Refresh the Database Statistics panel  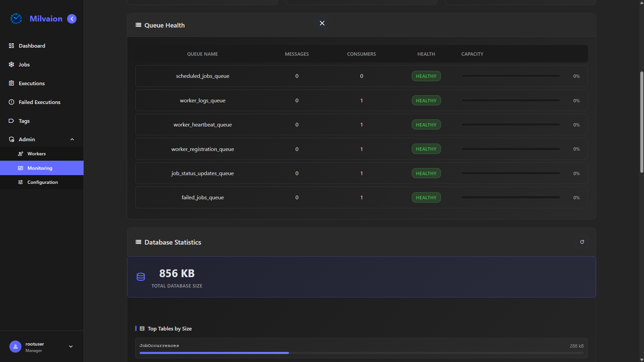582,242
